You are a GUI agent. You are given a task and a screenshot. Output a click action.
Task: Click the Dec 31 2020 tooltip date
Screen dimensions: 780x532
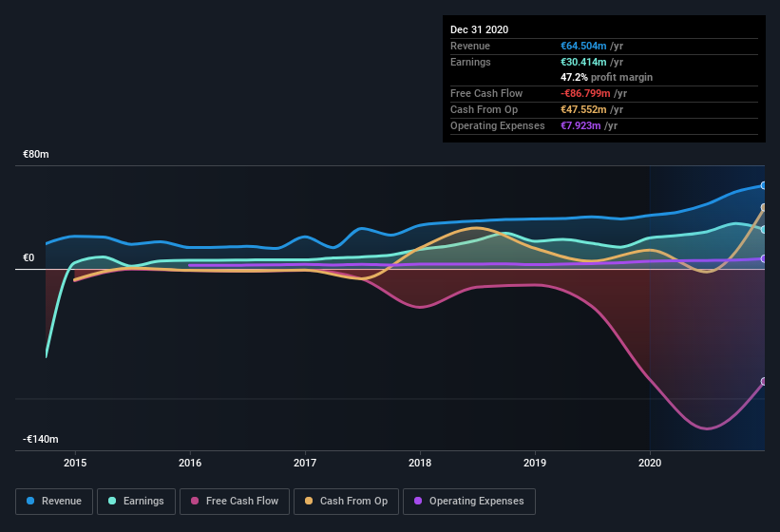tap(479, 29)
